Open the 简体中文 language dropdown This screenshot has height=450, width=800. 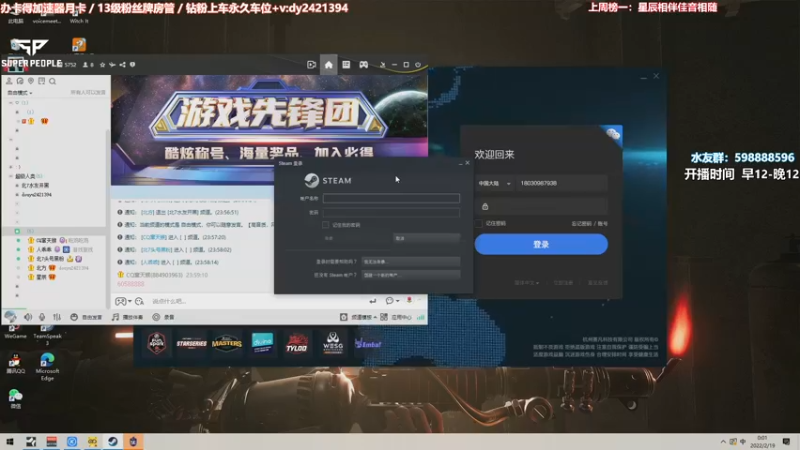526,283
